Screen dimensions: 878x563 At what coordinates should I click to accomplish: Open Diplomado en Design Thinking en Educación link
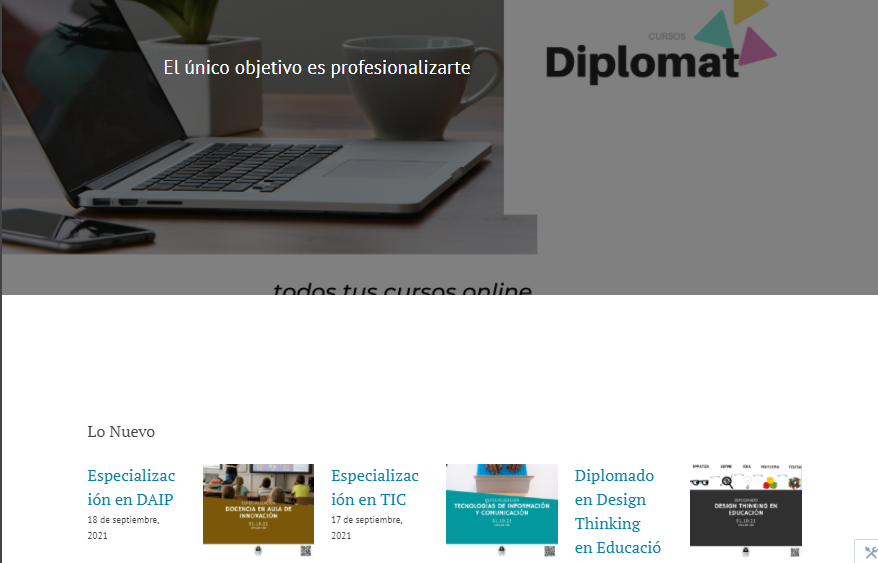[618, 511]
